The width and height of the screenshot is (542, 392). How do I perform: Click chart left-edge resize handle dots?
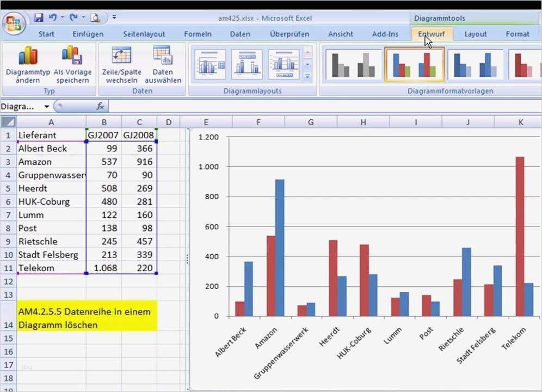[x=187, y=259]
